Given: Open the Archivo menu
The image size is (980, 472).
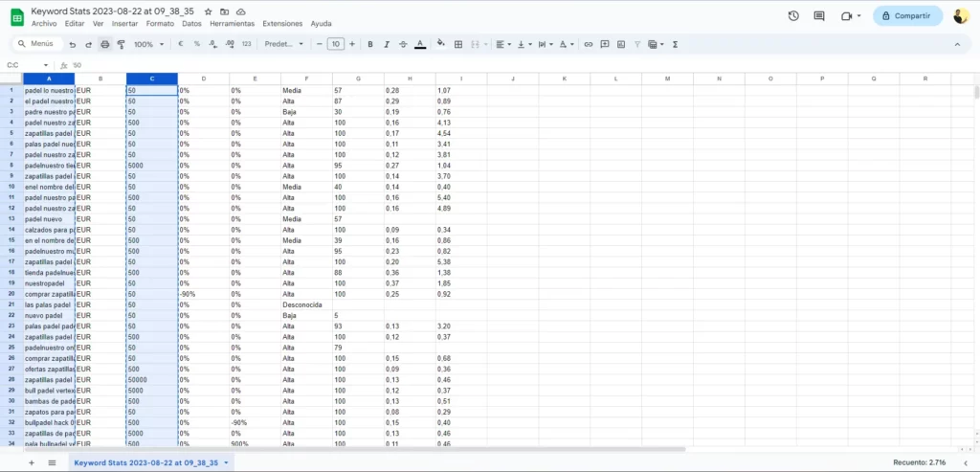Looking at the screenshot, I should click(x=44, y=24).
